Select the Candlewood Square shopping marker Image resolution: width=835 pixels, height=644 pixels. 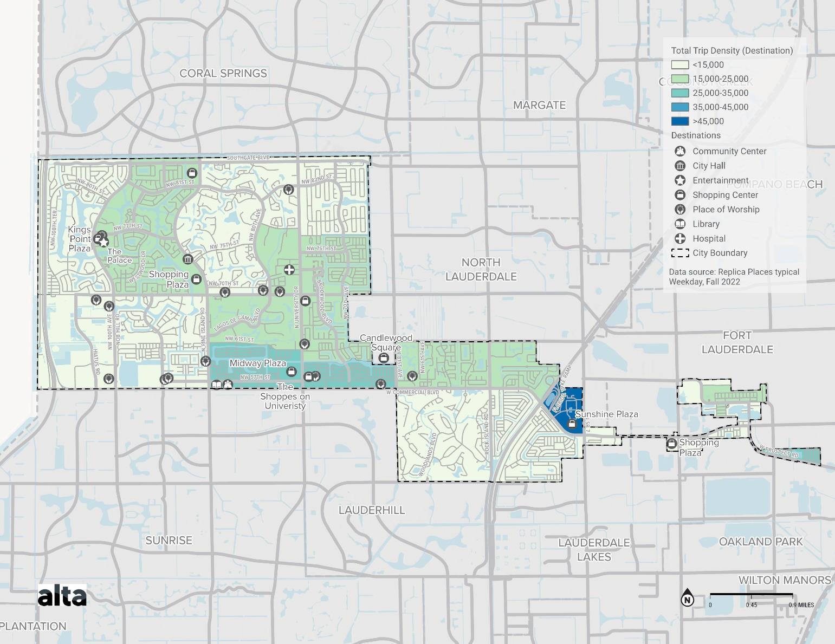(384, 358)
